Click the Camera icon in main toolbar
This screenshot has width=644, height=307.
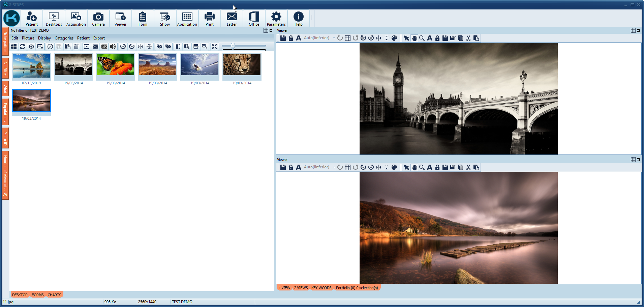point(98,19)
